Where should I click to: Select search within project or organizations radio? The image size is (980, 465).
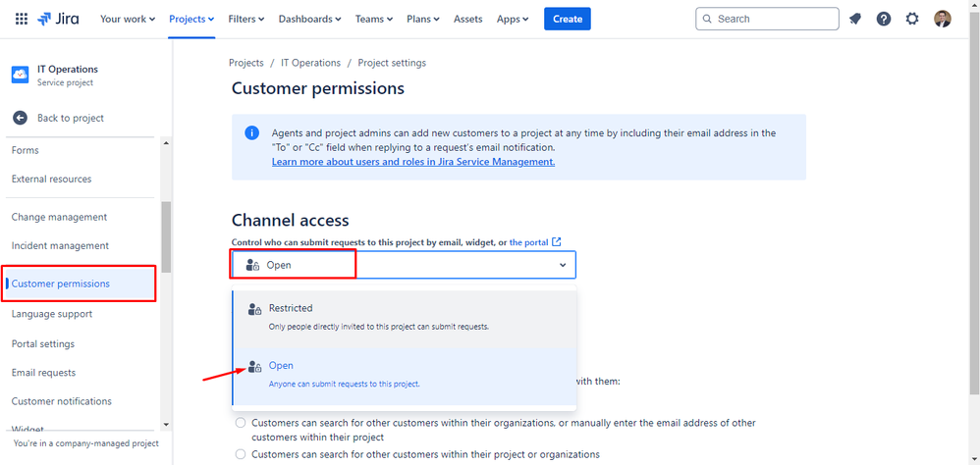tap(241, 454)
